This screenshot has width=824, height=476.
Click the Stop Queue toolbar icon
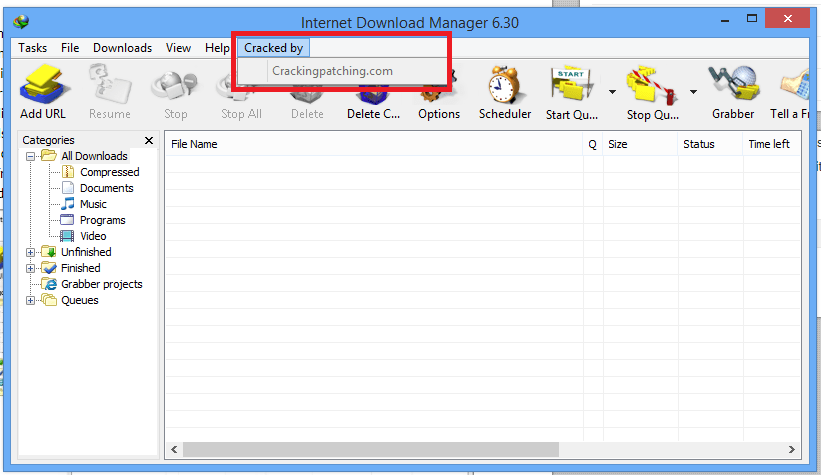point(652,85)
